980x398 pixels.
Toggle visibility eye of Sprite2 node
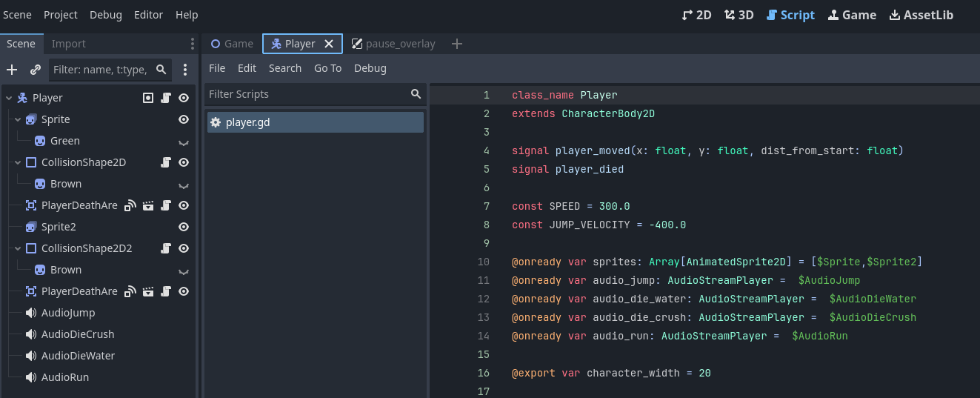point(184,227)
